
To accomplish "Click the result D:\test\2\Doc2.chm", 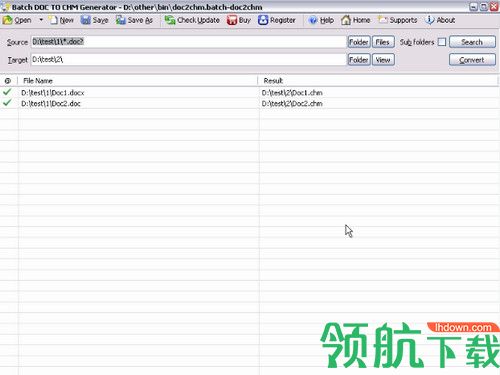I will (x=292, y=104).
